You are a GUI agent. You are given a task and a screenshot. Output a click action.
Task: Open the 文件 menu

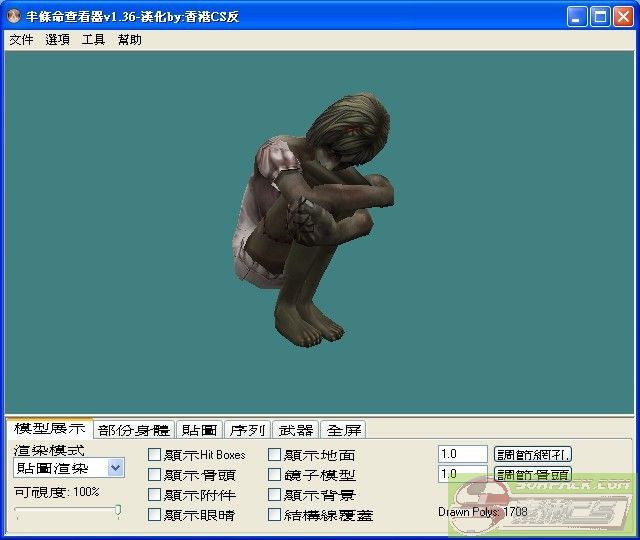tap(21, 40)
